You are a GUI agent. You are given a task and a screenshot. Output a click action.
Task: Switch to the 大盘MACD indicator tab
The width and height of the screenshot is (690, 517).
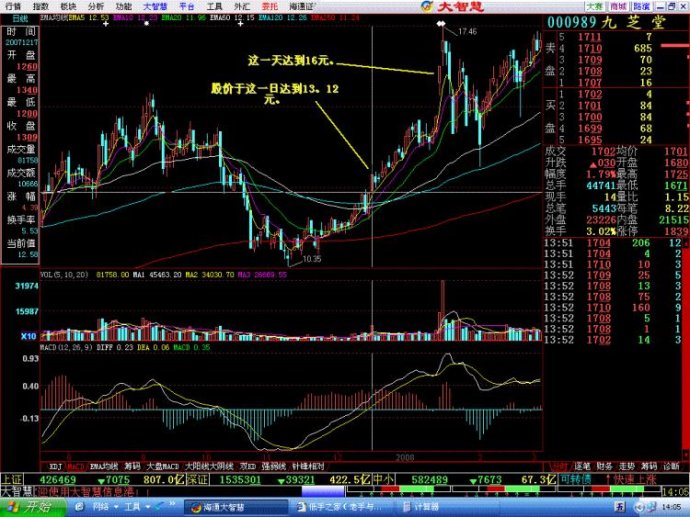163,466
